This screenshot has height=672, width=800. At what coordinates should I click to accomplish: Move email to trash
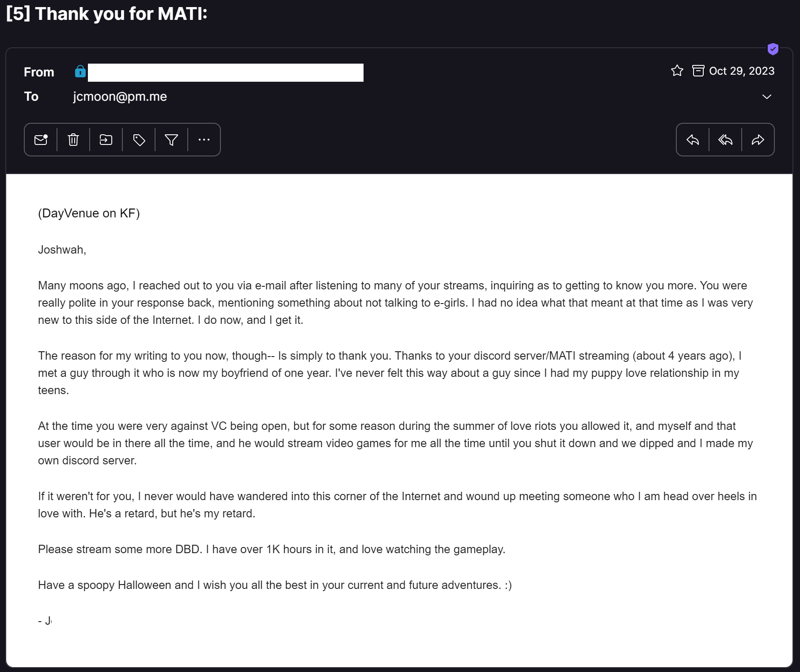[73, 140]
